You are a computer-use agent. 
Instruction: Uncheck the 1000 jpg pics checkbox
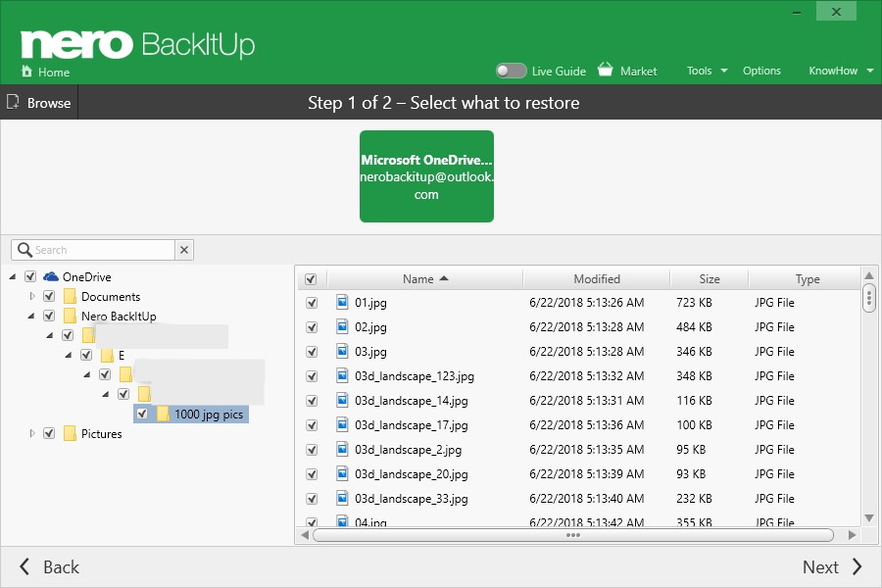coord(142,414)
